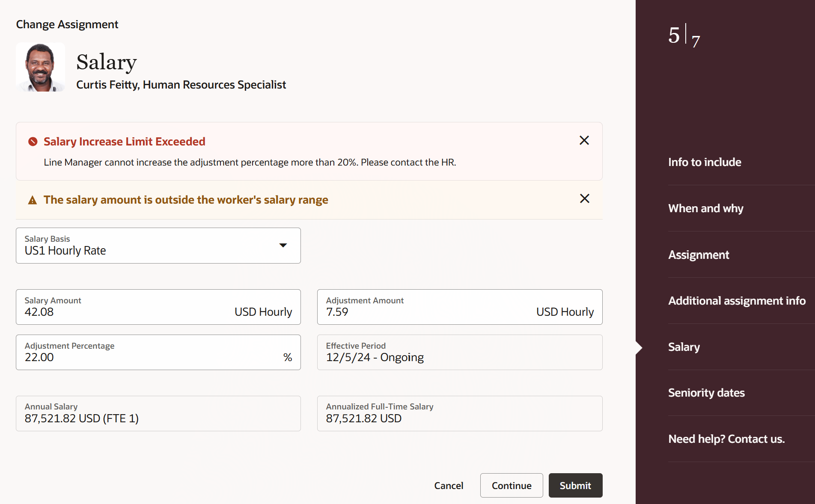The image size is (815, 504).
Task: Click the Continue button
Action: pyautogui.click(x=511, y=486)
